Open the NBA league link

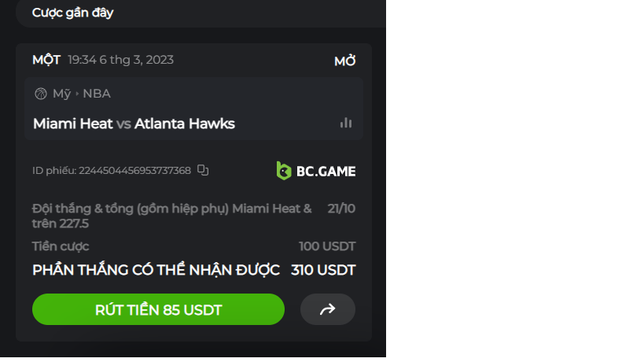[97, 94]
